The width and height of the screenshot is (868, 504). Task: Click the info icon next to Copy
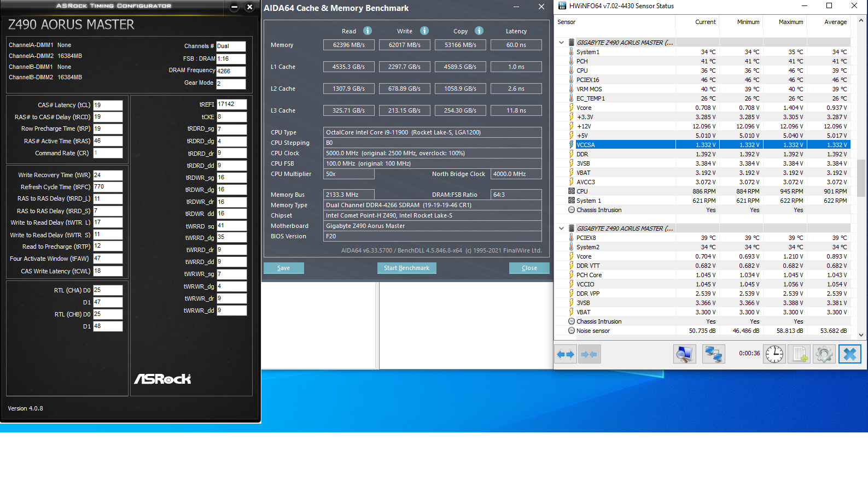click(x=479, y=31)
